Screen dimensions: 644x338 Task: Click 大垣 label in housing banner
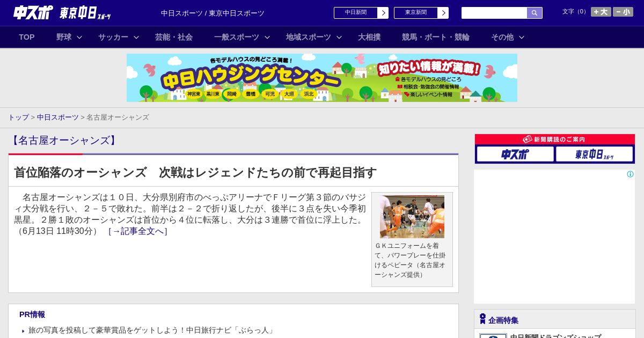coord(289,94)
